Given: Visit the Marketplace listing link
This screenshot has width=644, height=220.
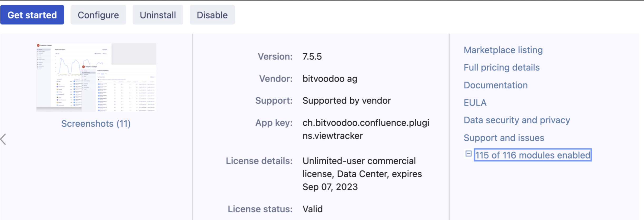Looking at the screenshot, I should pyautogui.click(x=503, y=50).
